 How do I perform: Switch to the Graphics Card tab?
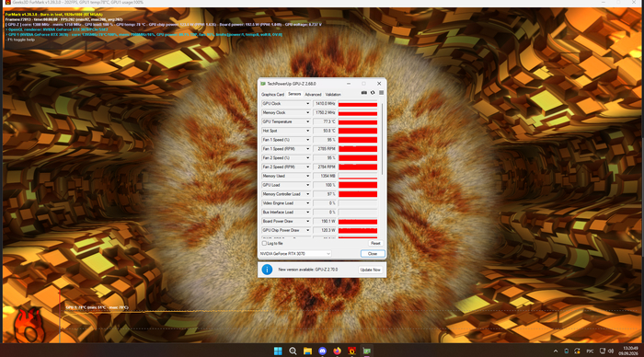pos(272,95)
